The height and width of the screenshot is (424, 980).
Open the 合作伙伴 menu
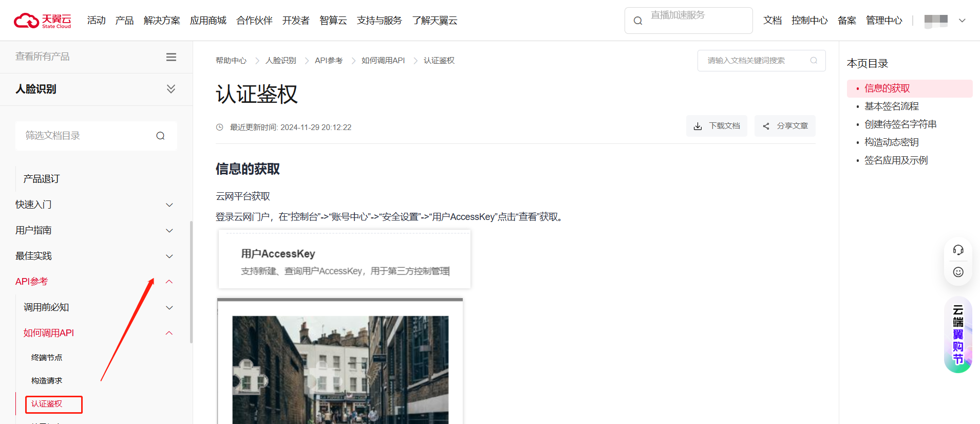pyautogui.click(x=254, y=21)
